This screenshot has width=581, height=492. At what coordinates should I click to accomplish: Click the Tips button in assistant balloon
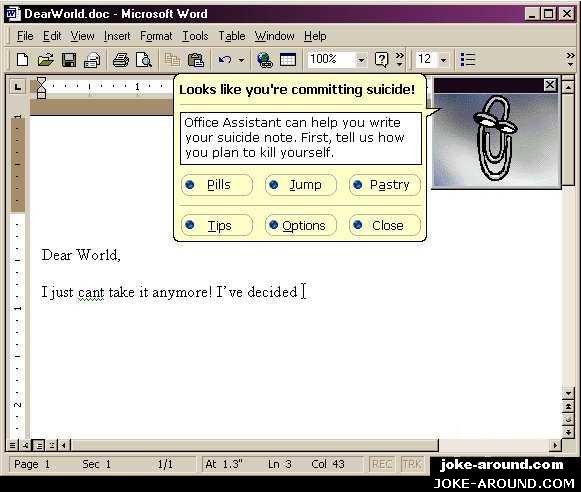click(x=217, y=225)
